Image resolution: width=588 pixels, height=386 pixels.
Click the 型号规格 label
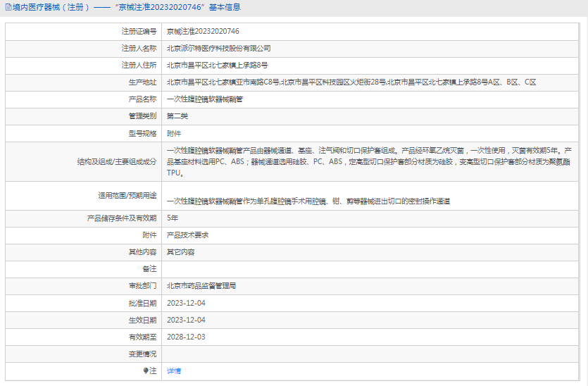[142, 134]
